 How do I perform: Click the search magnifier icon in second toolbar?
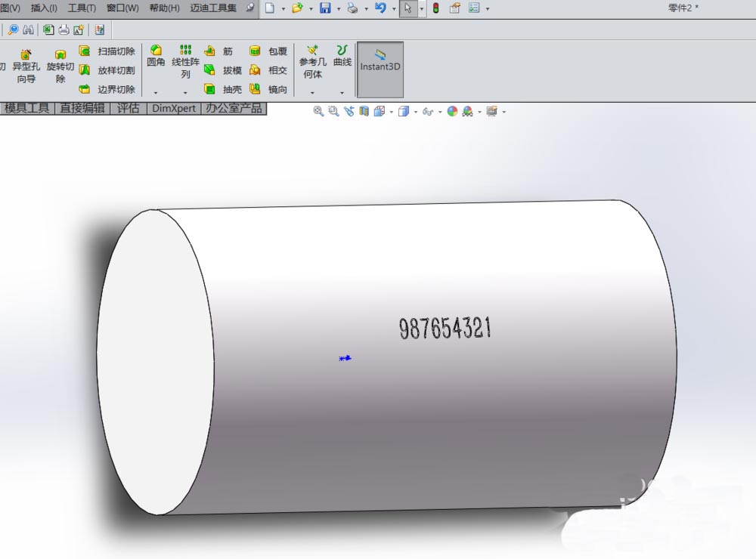coord(13,30)
